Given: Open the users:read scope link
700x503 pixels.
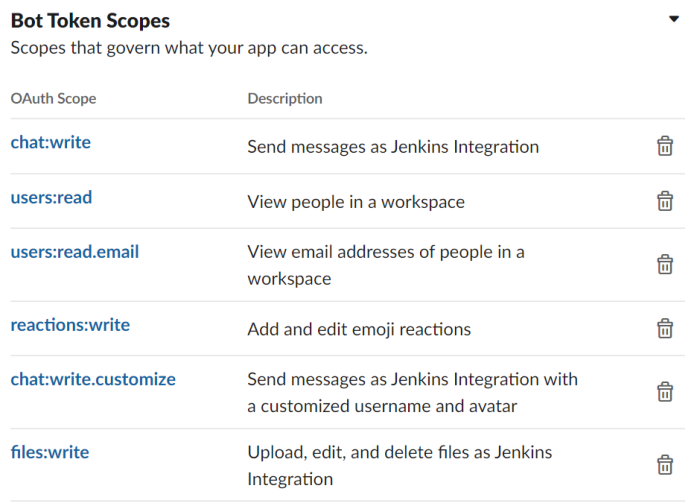Looking at the screenshot, I should (51, 197).
